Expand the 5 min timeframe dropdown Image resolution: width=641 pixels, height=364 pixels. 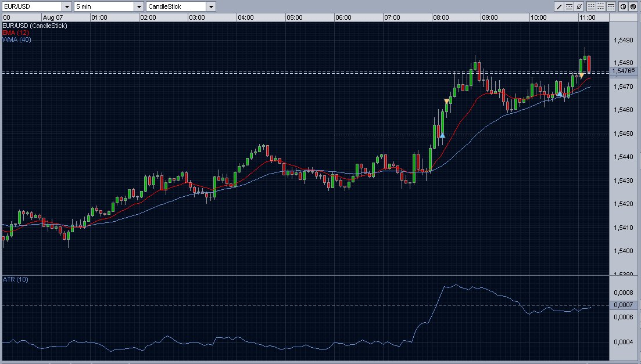tap(138, 6)
